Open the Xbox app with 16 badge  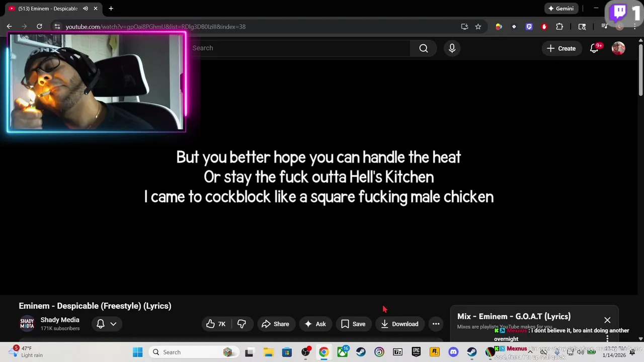[x=342, y=352]
